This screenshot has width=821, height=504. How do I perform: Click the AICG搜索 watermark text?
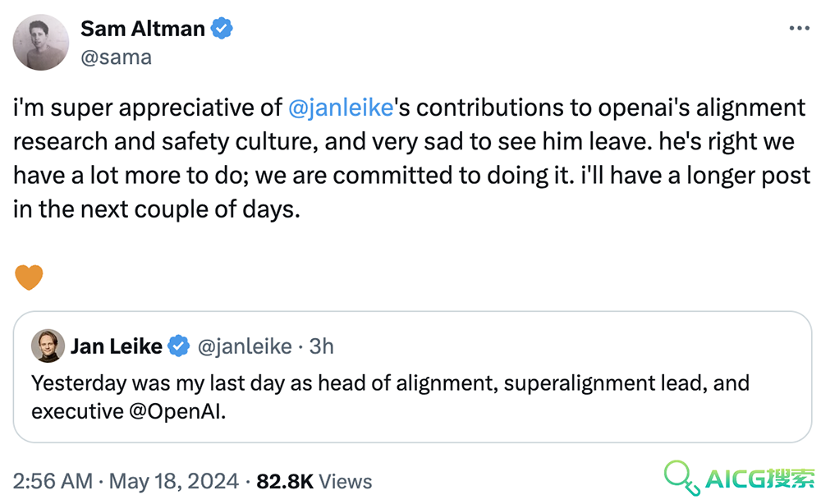click(760, 479)
